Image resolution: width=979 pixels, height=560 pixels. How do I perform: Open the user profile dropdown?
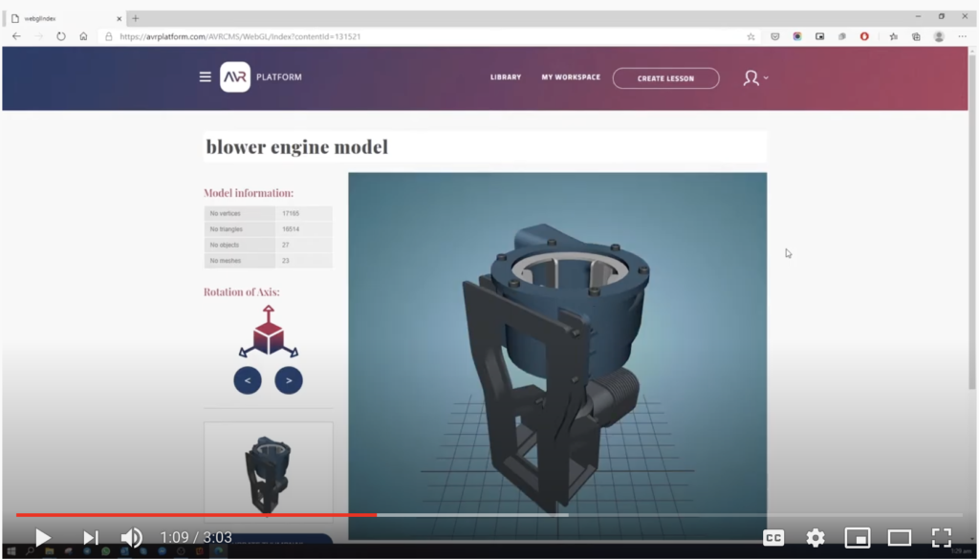[x=754, y=78]
